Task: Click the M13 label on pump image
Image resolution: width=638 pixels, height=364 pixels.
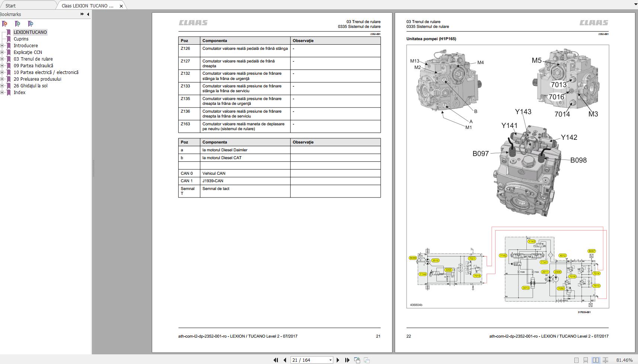Action: click(415, 61)
